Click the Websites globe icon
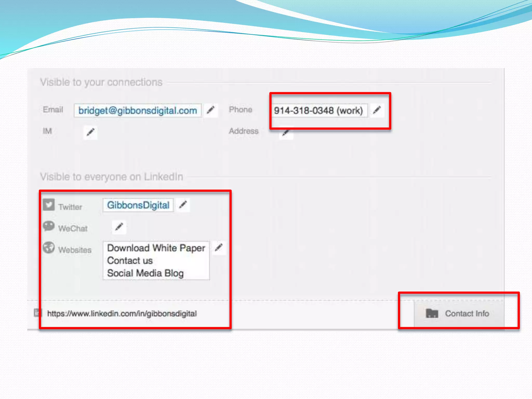This screenshot has width=532, height=399. (x=49, y=248)
